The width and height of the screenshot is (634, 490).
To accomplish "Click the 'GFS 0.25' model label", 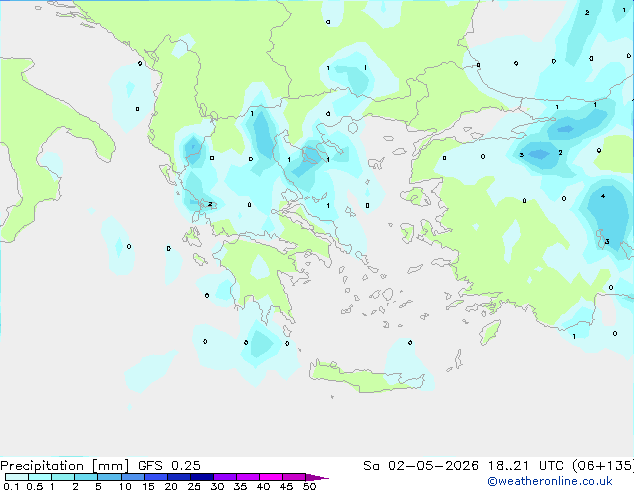I will [169, 466].
